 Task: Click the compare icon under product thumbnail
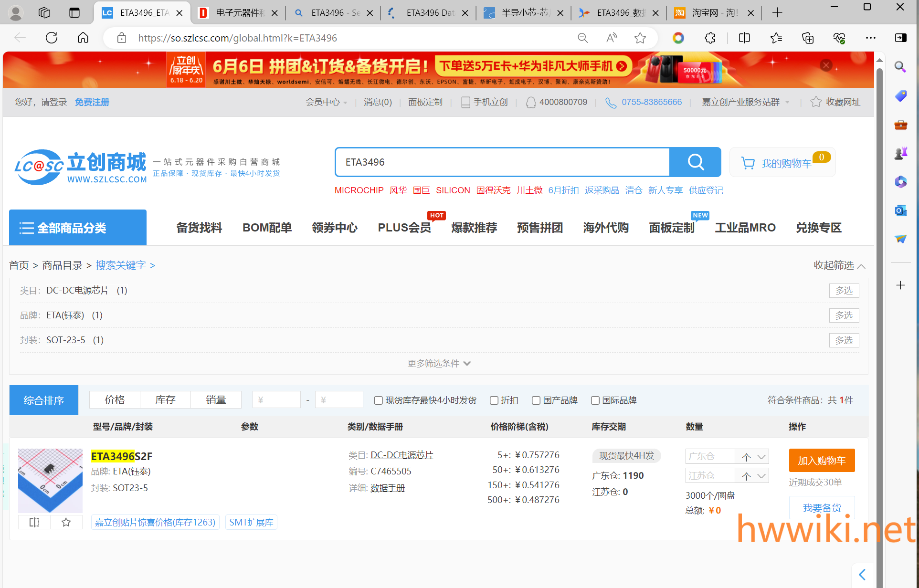pos(34,522)
